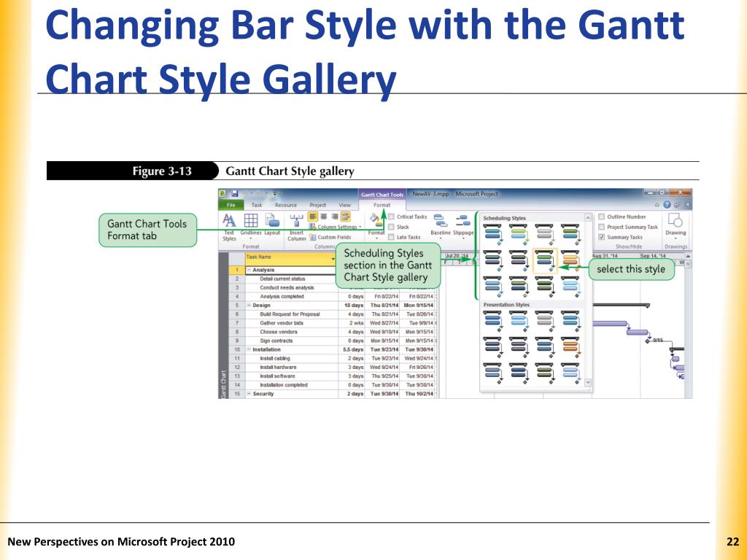Open the Drawing dropdown
Viewport: 747px width, 560px height.
coord(676,226)
